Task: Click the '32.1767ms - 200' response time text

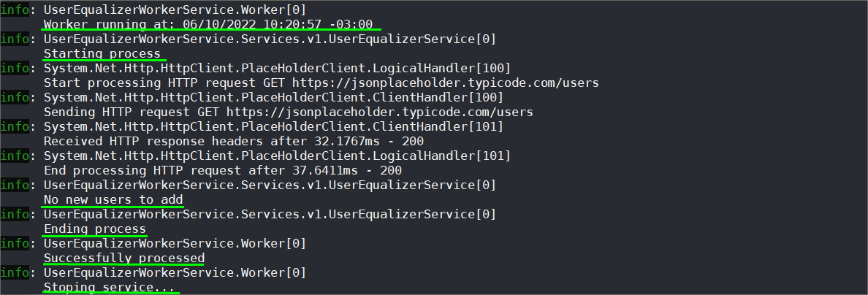Action: pos(369,141)
